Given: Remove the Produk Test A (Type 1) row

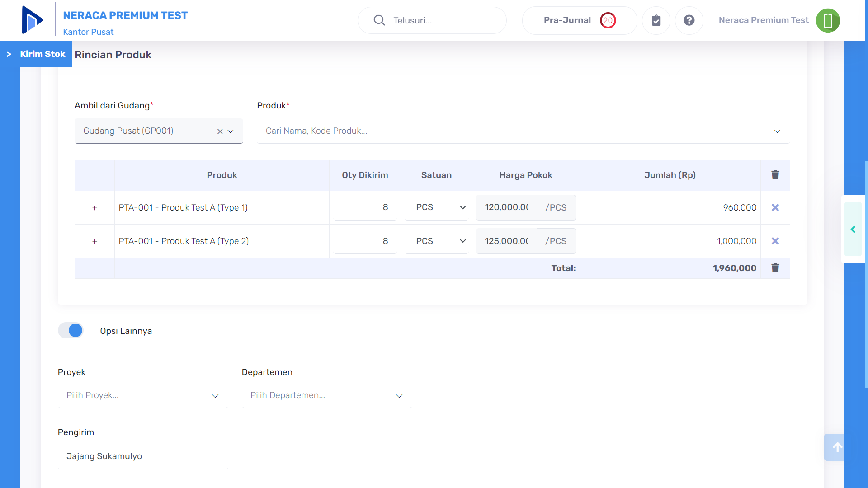Looking at the screenshot, I should (x=775, y=207).
